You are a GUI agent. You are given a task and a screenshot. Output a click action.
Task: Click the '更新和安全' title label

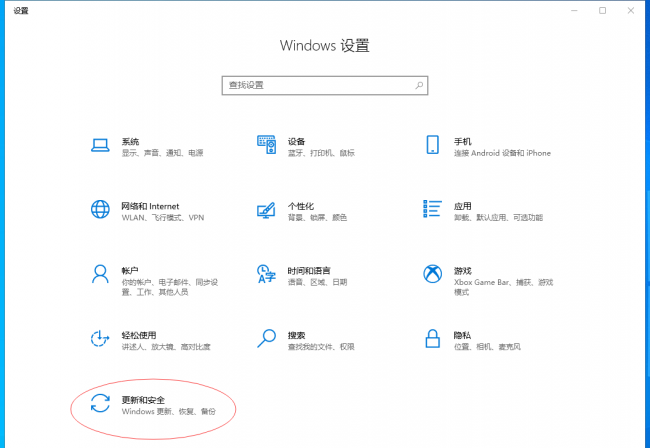click(x=143, y=400)
